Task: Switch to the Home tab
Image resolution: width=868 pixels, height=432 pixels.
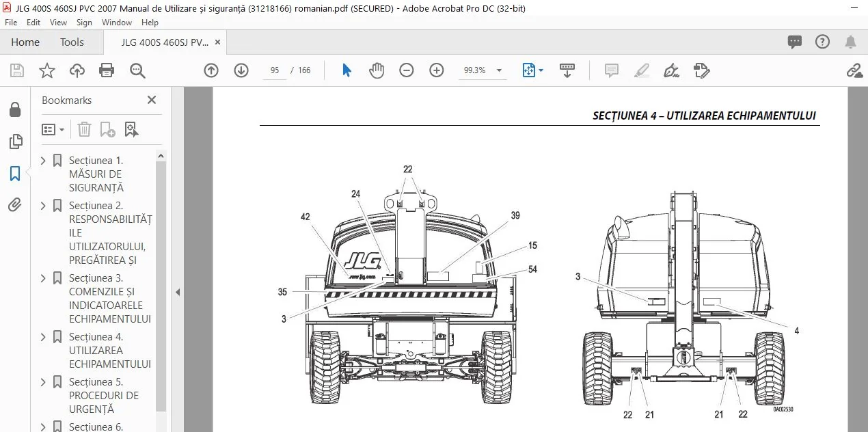Action: (25, 42)
